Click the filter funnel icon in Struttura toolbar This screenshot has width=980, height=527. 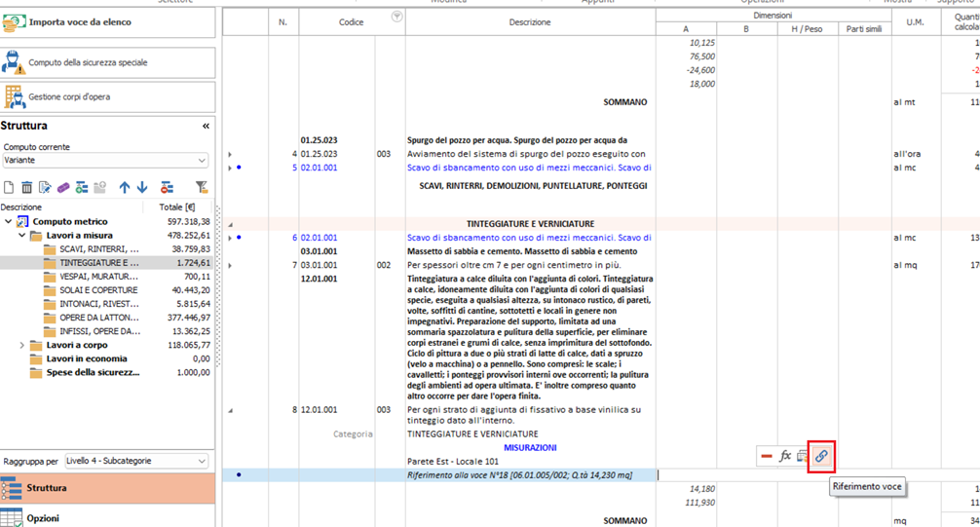click(202, 187)
